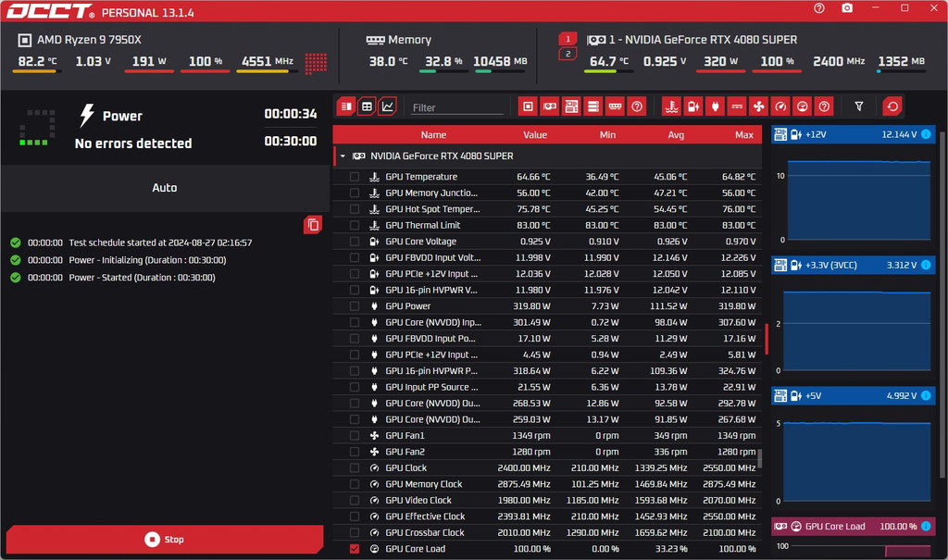Select GPU number 2 selector
The width and height of the screenshot is (948, 560).
(x=568, y=54)
